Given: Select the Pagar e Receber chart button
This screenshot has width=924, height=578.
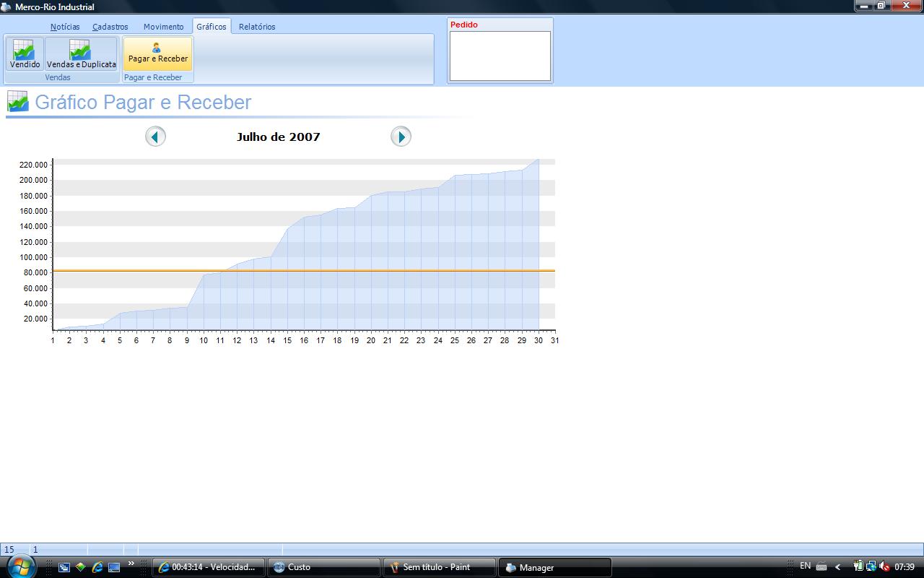Looking at the screenshot, I should (x=157, y=54).
